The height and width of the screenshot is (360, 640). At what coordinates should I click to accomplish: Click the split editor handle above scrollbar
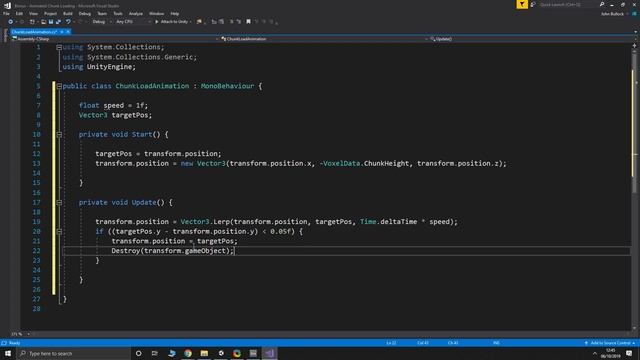pos(634,45)
